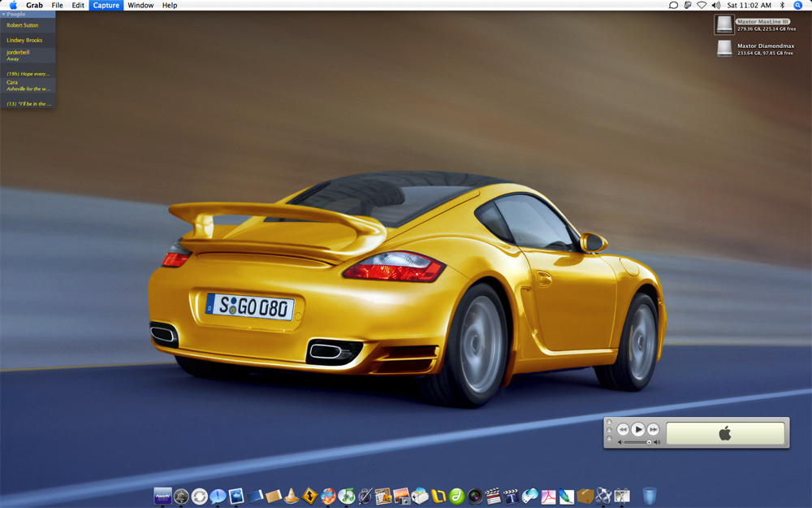812x508 pixels.
Task: Select the Maxtor Diamondmax drive icon
Action: point(724,49)
